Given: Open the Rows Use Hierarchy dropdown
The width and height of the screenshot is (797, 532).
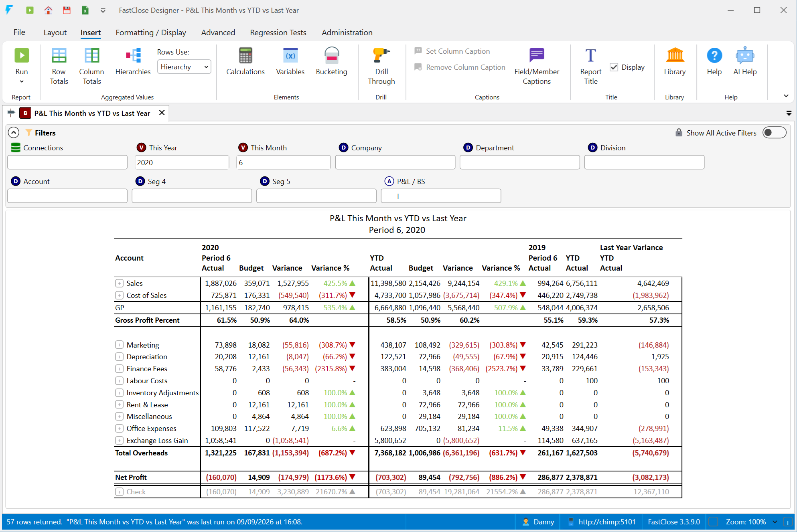Looking at the screenshot, I should click(184, 67).
